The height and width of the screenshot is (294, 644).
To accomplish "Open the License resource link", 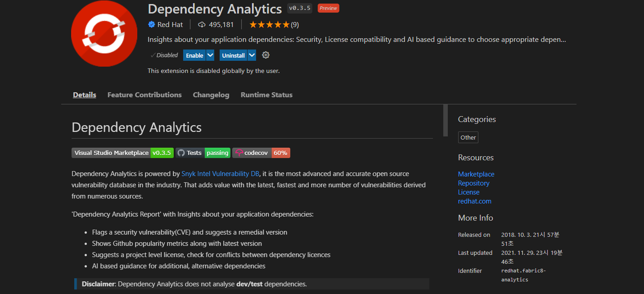I will point(468,192).
